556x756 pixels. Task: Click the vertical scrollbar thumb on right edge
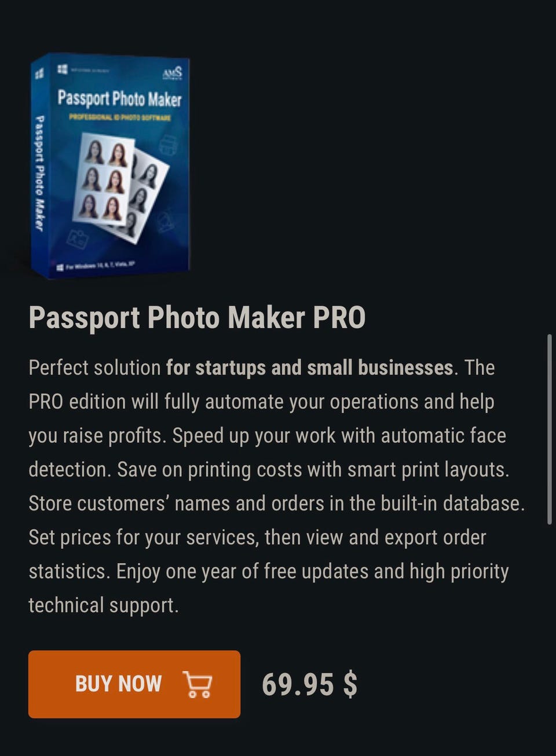coord(550,429)
